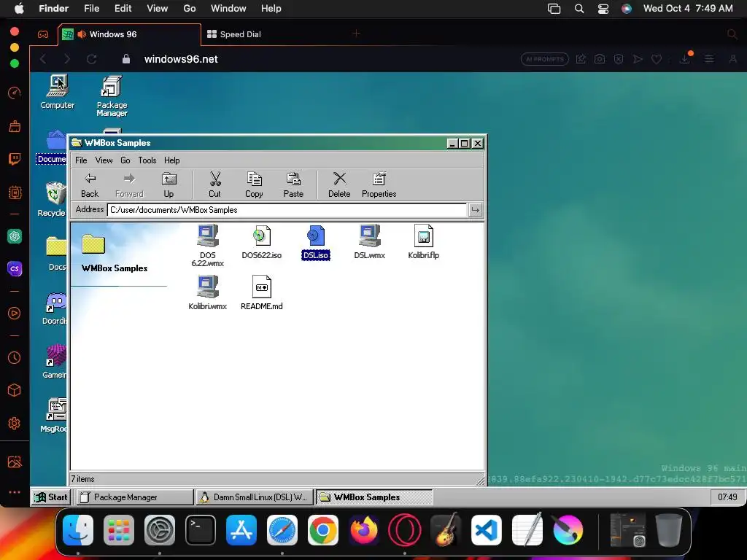
Task: Open browser downloads icon
Action: 685,58
